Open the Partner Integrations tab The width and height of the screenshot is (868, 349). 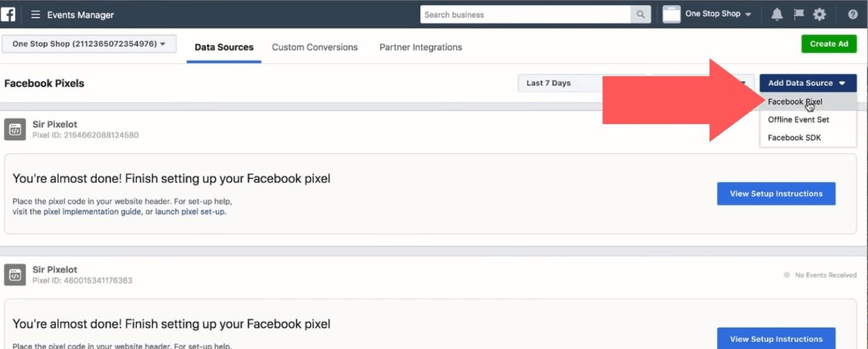[421, 47]
